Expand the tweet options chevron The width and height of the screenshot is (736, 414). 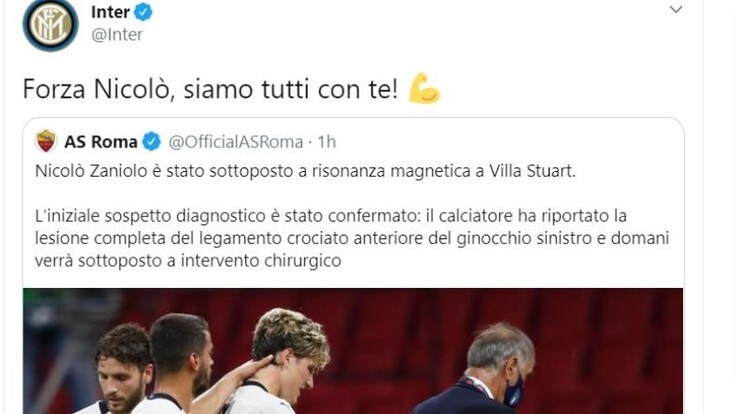tap(675, 9)
